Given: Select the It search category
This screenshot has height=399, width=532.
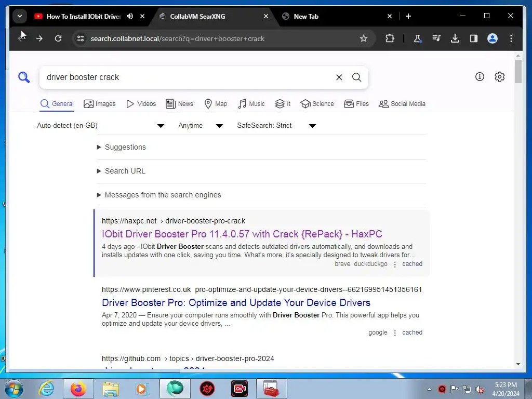Looking at the screenshot, I should tap(283, 104).
